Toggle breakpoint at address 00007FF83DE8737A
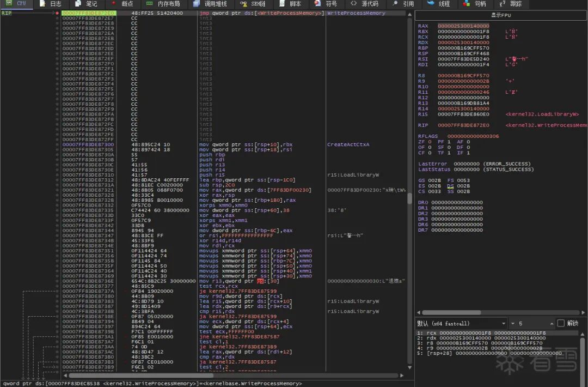The width and height of the screenshot is (588, 387). coord(57,291)
